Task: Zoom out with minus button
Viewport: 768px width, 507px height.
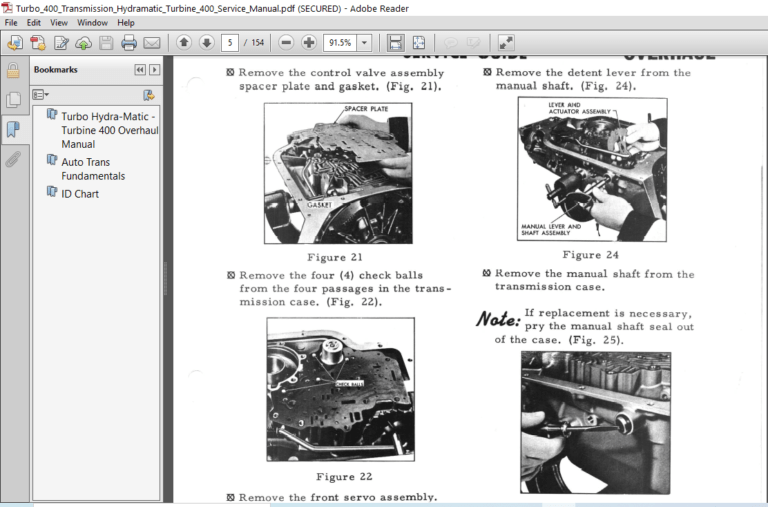Action: pos(286,43)
